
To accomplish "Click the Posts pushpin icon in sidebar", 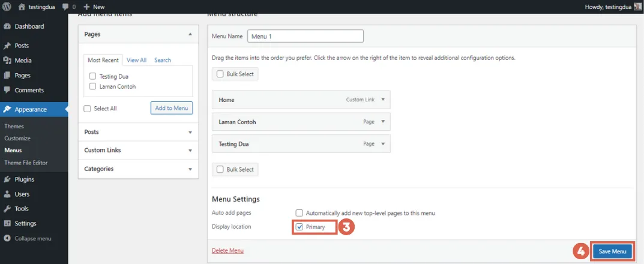I will (x=7, y=46).
